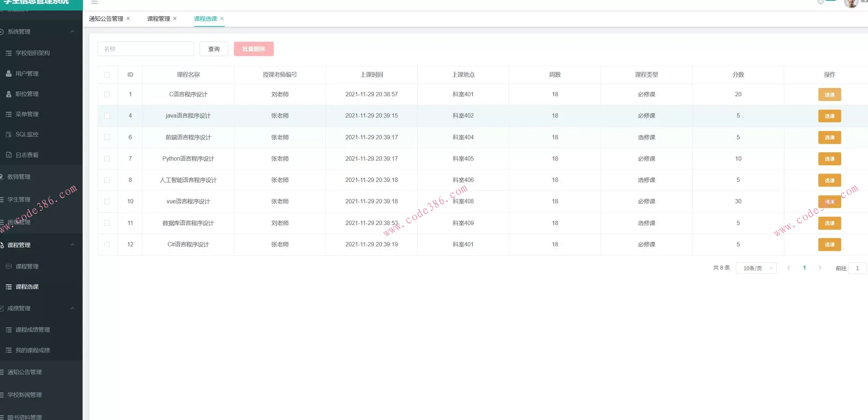Image resolution: width=868 pixels, height=420 pixels.
Task: Click 选课 for java语言程序设计
Action: [830, 116]
